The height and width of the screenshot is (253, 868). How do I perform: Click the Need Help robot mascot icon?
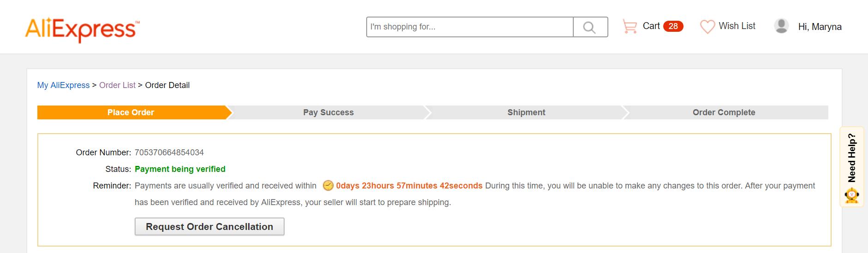(x=851, y=196)
